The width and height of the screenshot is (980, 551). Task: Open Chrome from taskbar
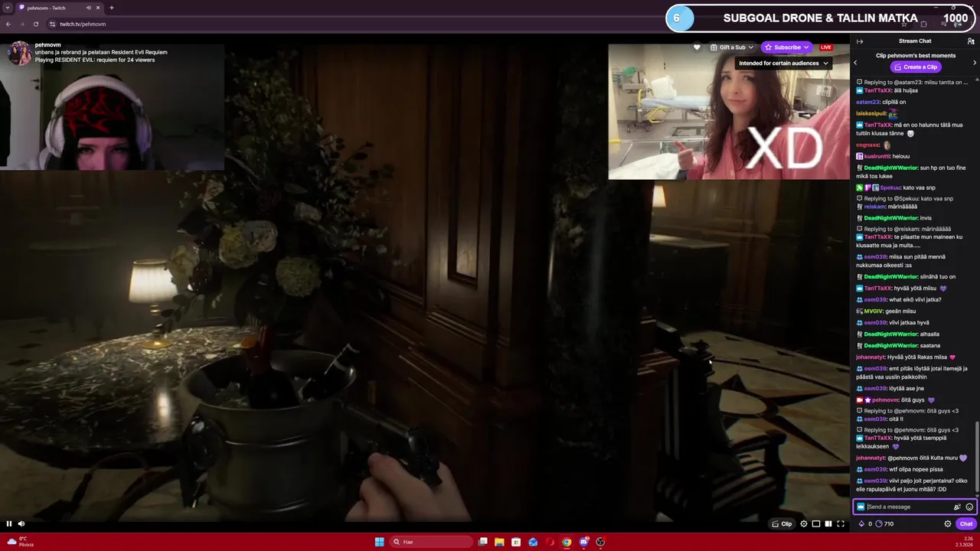[x=567, y=542]
